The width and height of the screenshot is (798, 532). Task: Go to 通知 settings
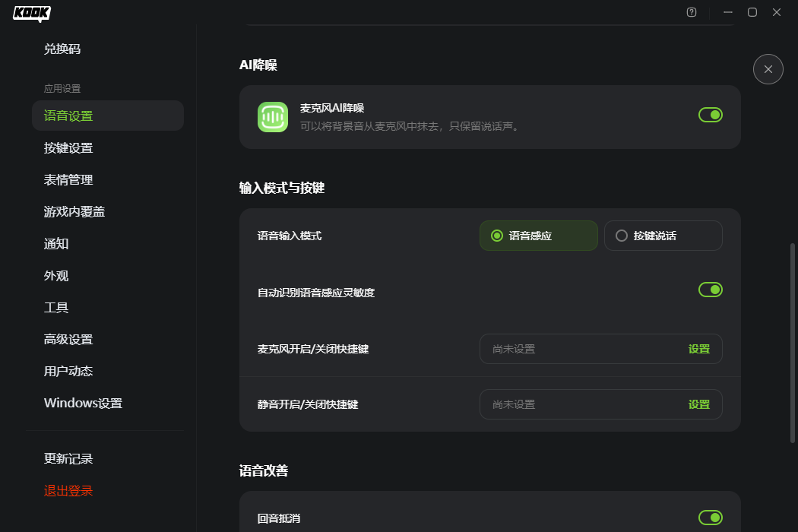click(x=55, y=243)
